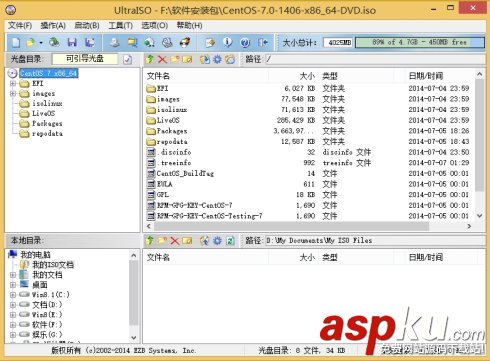Image resolution: width=490 pixels, height=361 pixels.
Task: Click boot properties icon beside 可引导光盘
Action: coord(127,60)
